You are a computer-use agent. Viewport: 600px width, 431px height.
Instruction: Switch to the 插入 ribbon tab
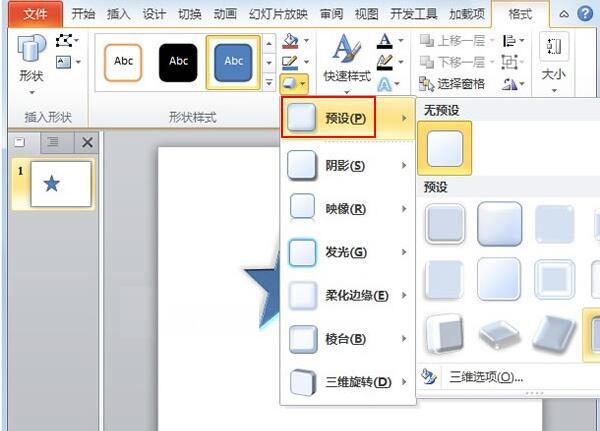click(x=119, y=14)
